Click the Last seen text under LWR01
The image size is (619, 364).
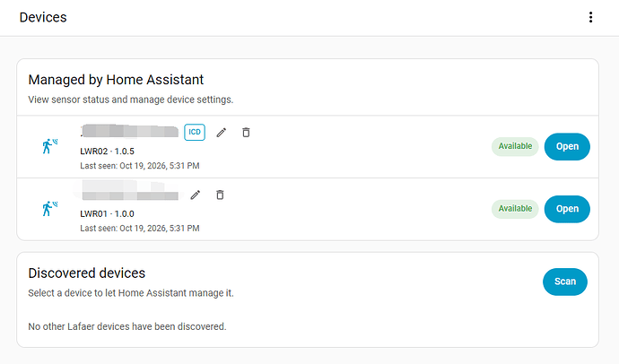click(140, 229)
